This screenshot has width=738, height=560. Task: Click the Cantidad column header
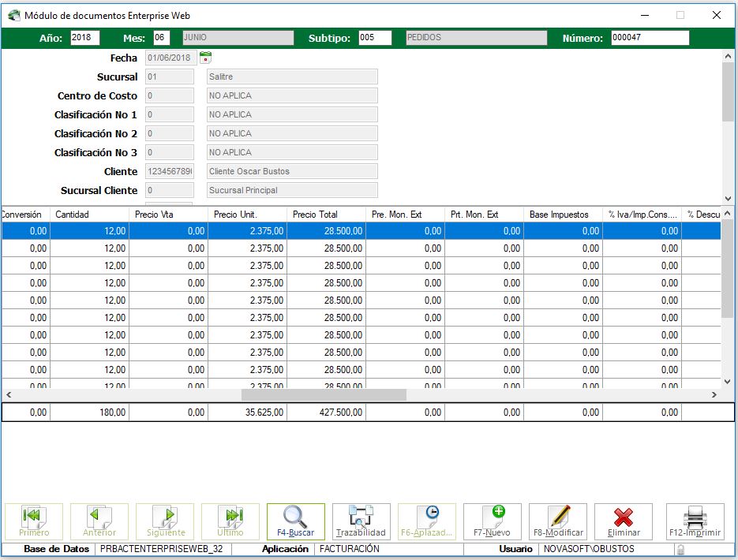coord(88,215)
